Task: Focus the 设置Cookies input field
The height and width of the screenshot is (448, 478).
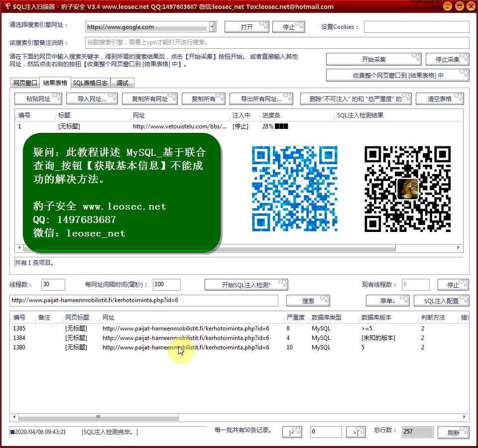Action: (416, 27)
